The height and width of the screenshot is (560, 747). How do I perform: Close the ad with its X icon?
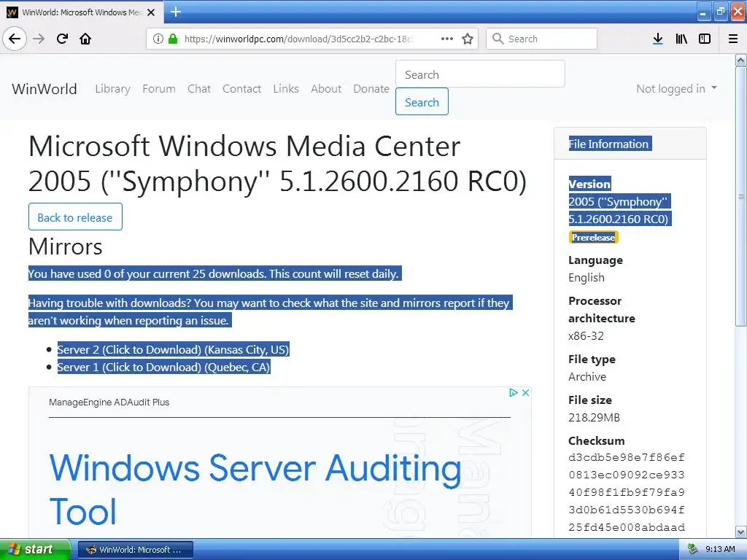(525, 392)
